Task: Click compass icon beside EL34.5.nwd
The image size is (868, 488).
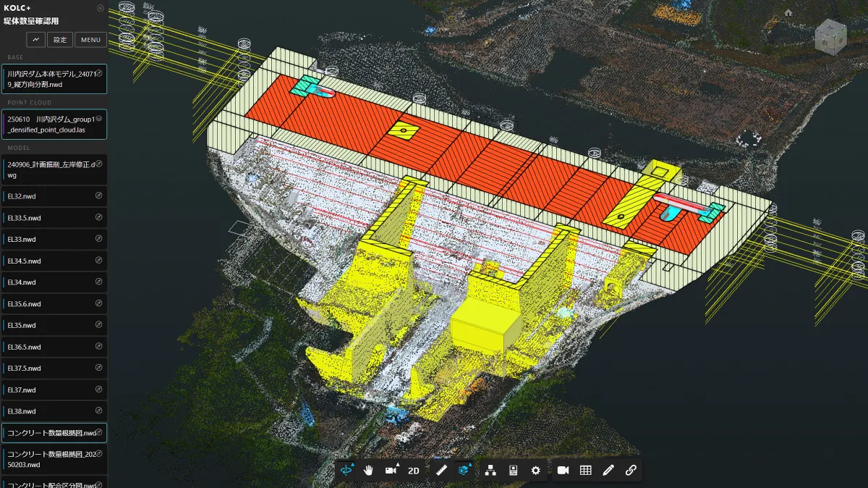Action: point(99,261)
